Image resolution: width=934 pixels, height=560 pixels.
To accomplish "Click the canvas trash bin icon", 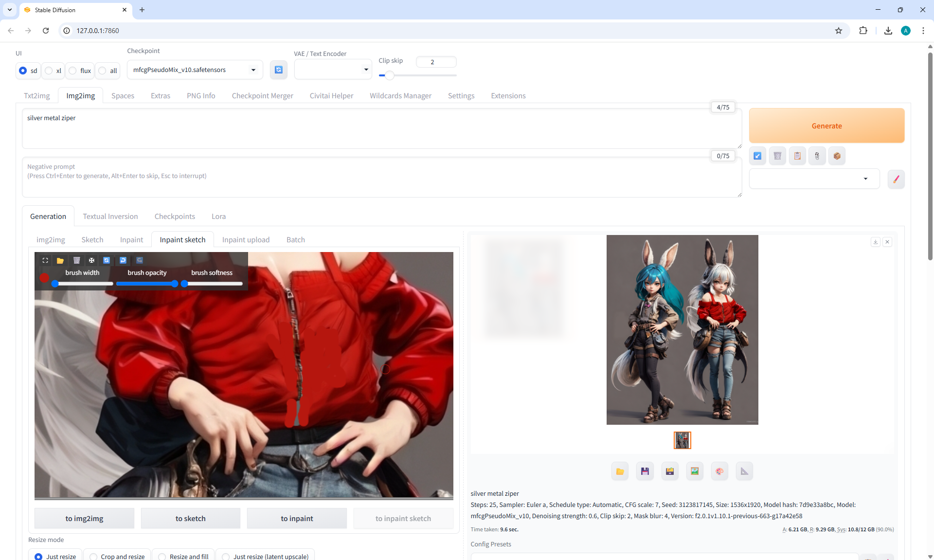I will coord(76,260).
